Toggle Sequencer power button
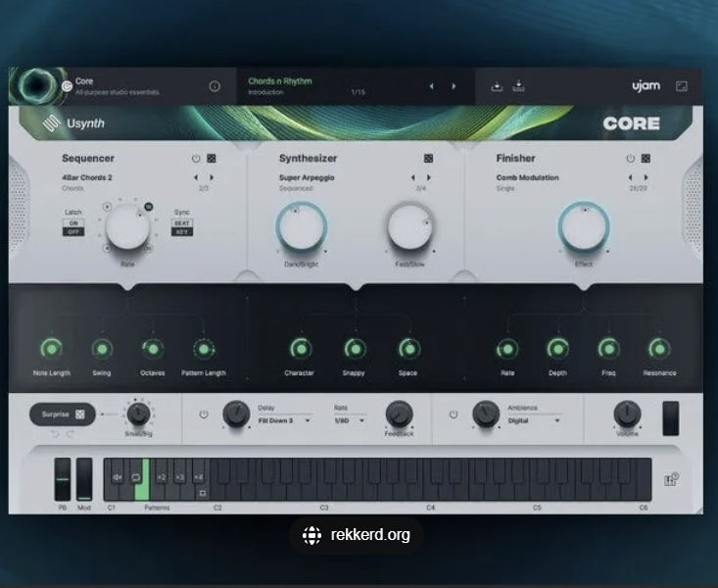 (196, 158)
